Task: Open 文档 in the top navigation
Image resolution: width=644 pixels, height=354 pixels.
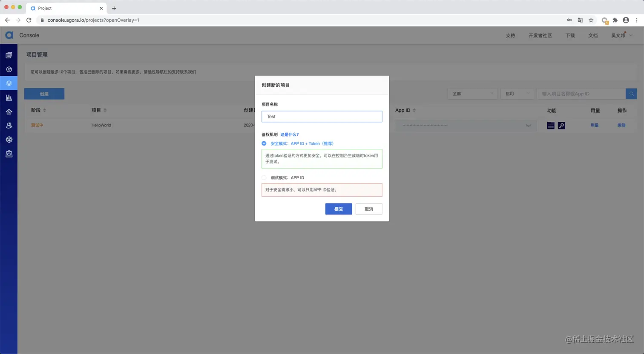Action: click(593, 35)
